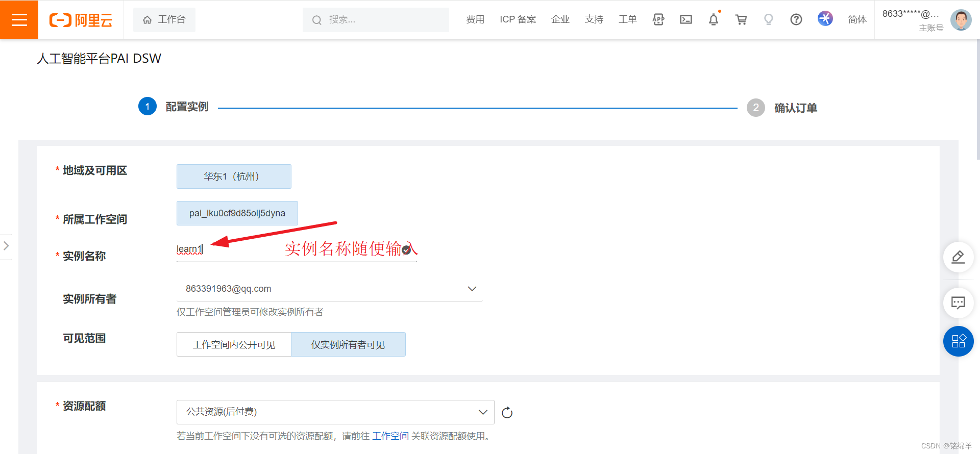
Task: Select 仅实例所有者可见 visibility option
Action: (348, 344)
